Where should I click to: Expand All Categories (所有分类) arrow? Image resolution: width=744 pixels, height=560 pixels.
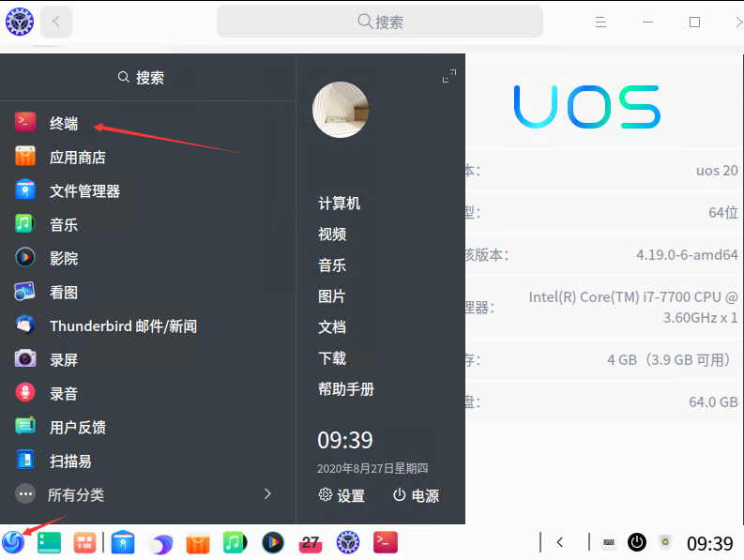pyautogui.click(x=267, y=494)
